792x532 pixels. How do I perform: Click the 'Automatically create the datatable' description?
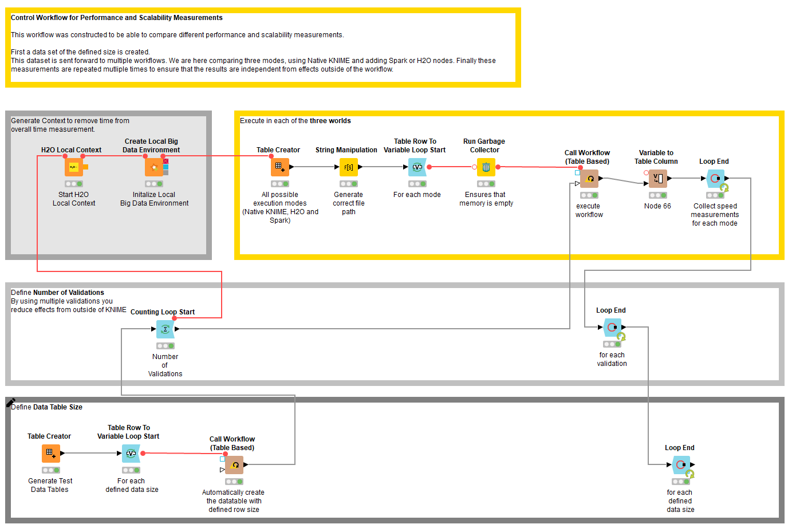(x=234, y=501)
